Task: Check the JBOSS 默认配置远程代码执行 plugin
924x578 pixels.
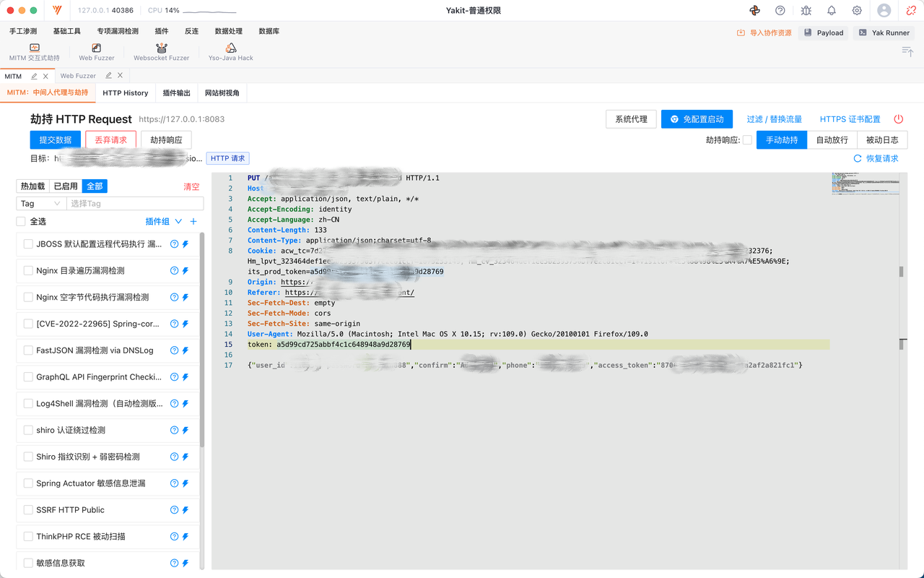Action: [x=28, y=244]
